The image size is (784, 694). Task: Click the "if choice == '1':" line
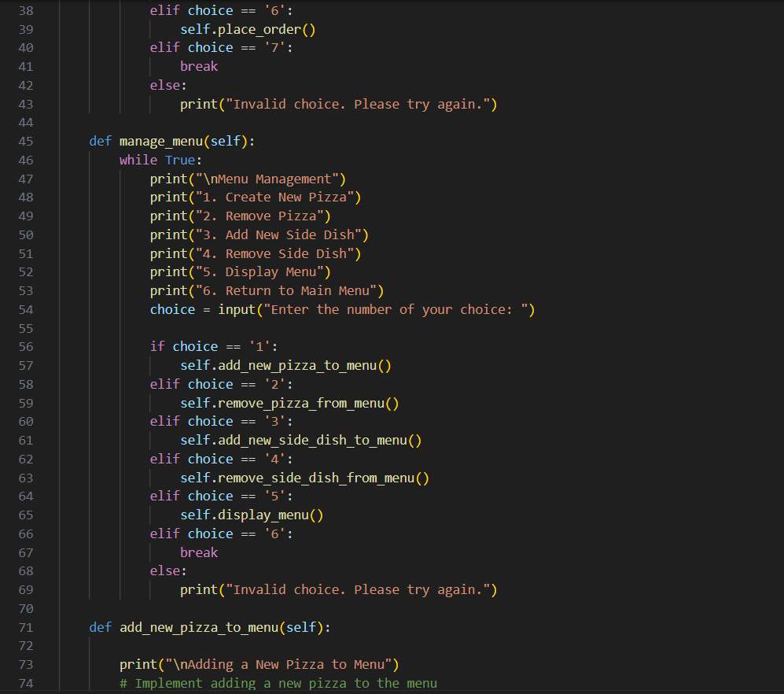[x=214, y=347]
